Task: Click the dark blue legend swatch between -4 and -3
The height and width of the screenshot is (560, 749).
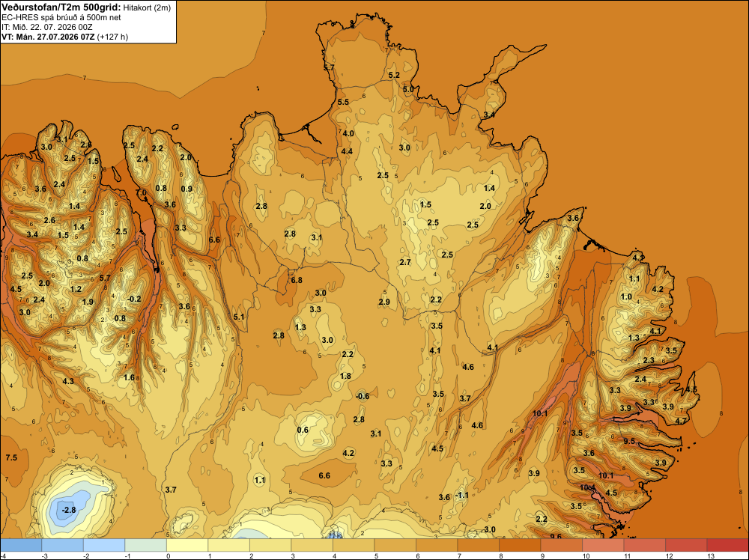Action: [21, 545]
